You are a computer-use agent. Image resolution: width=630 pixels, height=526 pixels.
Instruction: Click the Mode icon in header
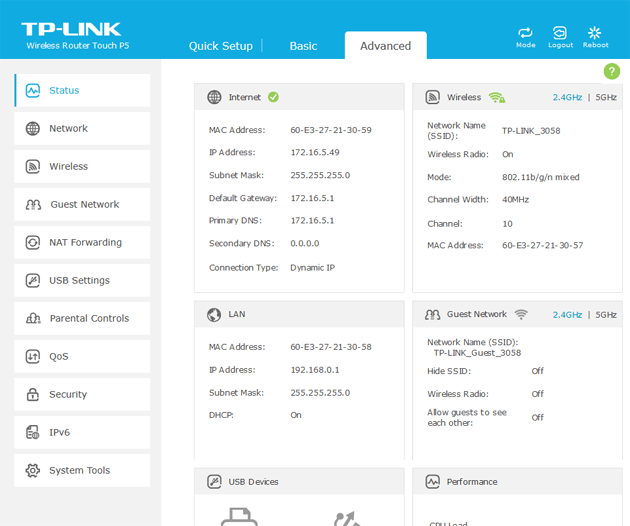tap(525, 33)
